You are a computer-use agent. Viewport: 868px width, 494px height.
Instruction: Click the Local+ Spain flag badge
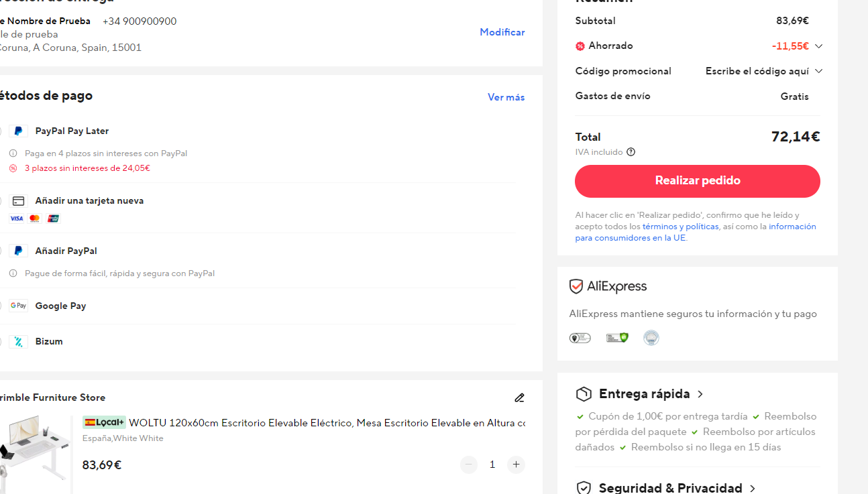pyautogui.click(x=104, y=422)
